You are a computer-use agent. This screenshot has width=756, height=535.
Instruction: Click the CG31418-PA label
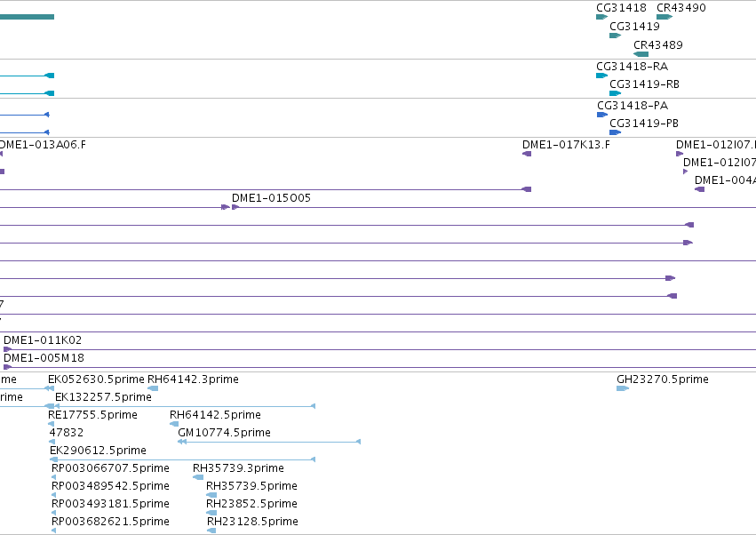pos(633,106)
